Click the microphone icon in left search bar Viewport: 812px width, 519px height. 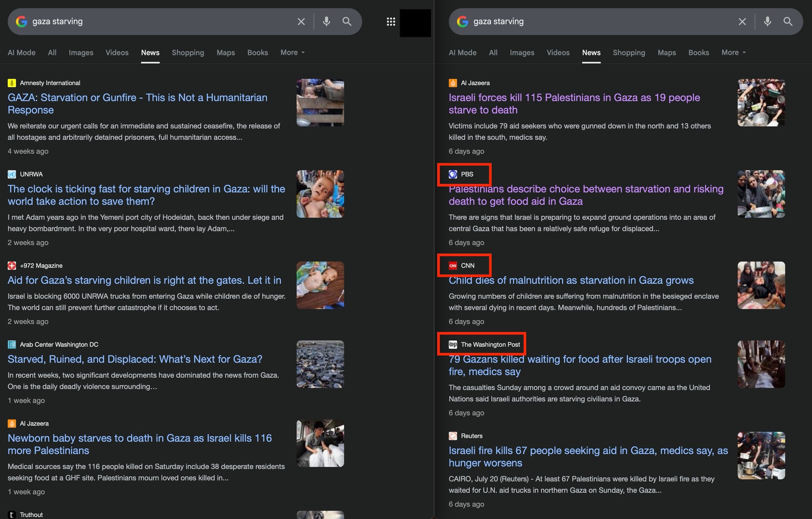(326, 22)
